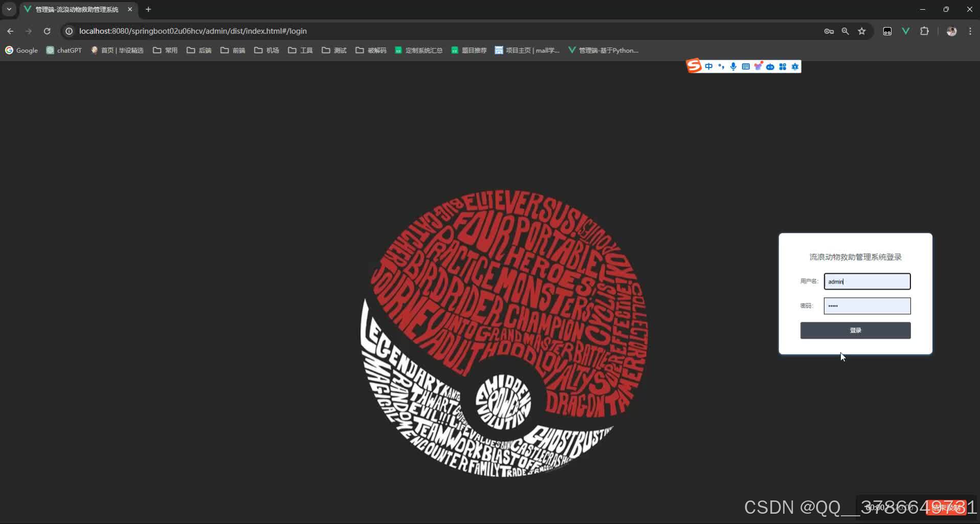The width and height of the screenshot is (980, 524).
Task: Open the password manager key icon
Action: [829, 31]
